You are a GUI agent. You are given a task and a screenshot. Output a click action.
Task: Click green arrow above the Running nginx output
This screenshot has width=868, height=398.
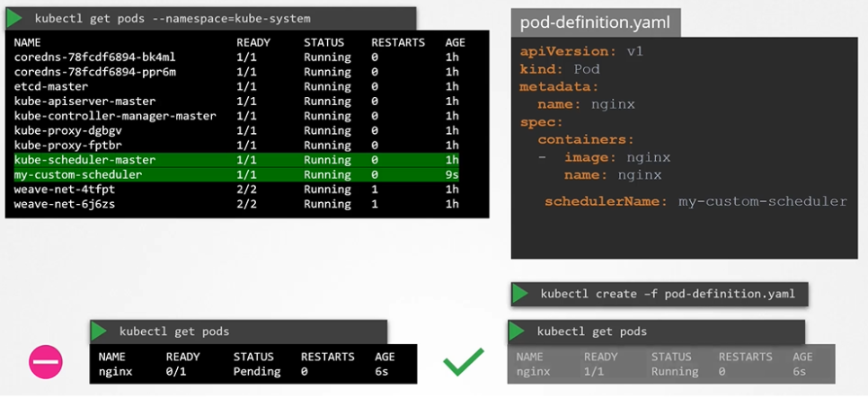518,332
